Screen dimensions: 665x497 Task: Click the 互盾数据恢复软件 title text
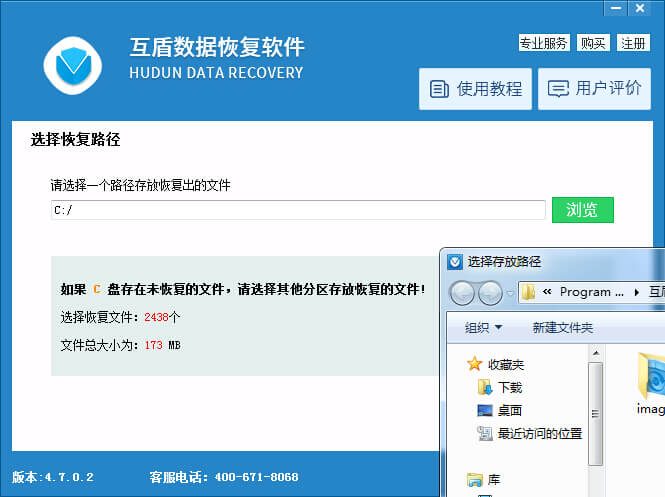click(x=217, y=47)
